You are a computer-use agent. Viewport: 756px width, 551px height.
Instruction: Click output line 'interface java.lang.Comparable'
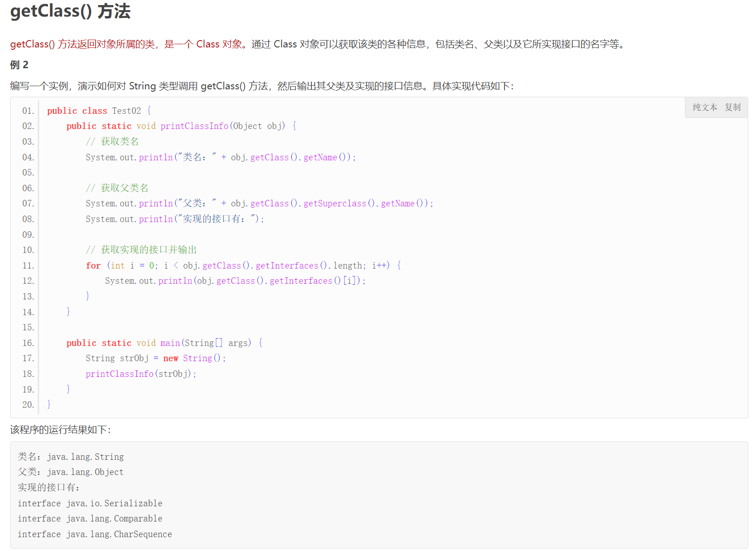point(90,519)
